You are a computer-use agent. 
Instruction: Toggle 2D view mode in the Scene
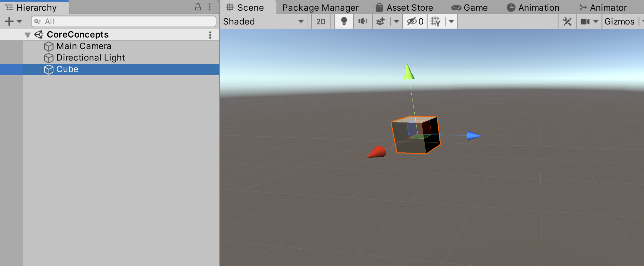[x=321, y=22]
